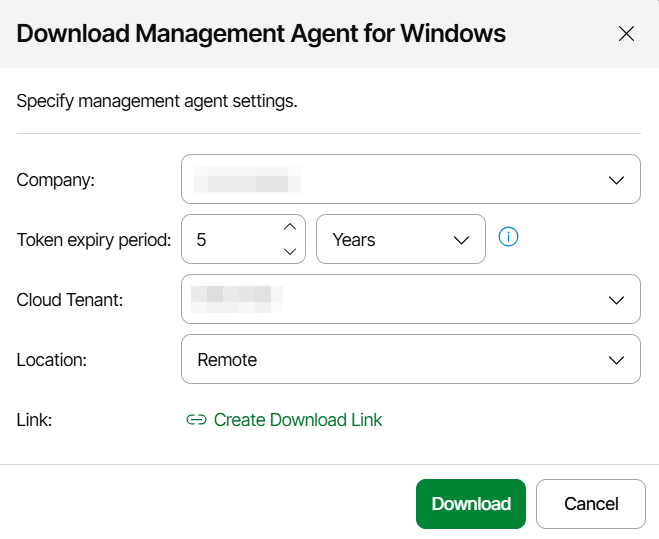The image size is (659, 539).
Task: Click the chain link icon
Action: pyautogui.click(x=196, y=420)
